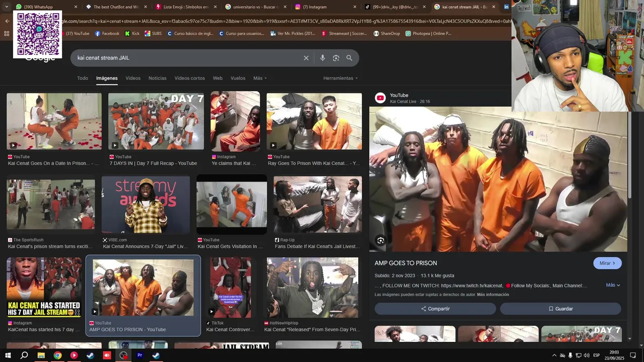Image resolution: width=644 pixels, height=362 pixels.
Task: Open the HotNewHipHop Released image result
Action: [x=312, y=288]
